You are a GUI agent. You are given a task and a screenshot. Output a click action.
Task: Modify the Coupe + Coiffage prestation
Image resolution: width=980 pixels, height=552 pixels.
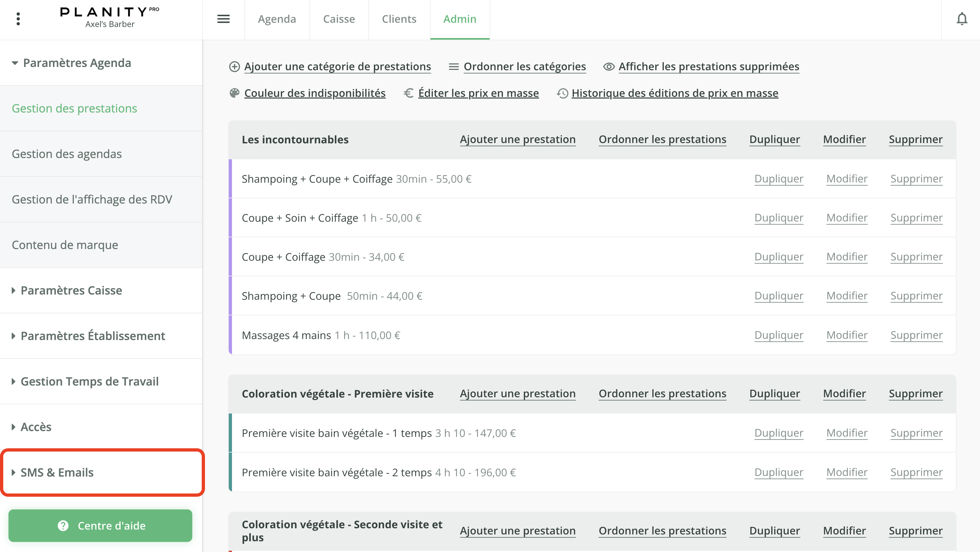click(x=847, y=256)
